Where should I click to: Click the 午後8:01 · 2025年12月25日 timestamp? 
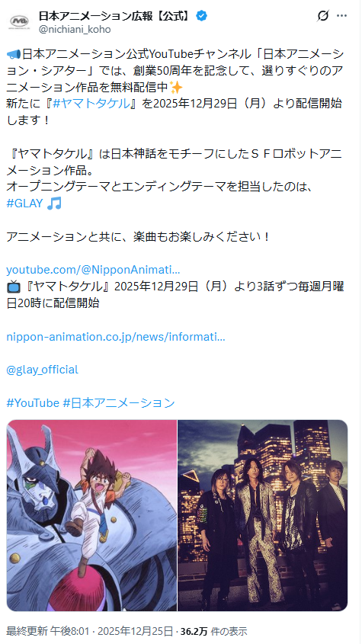(x=111, y=631)
